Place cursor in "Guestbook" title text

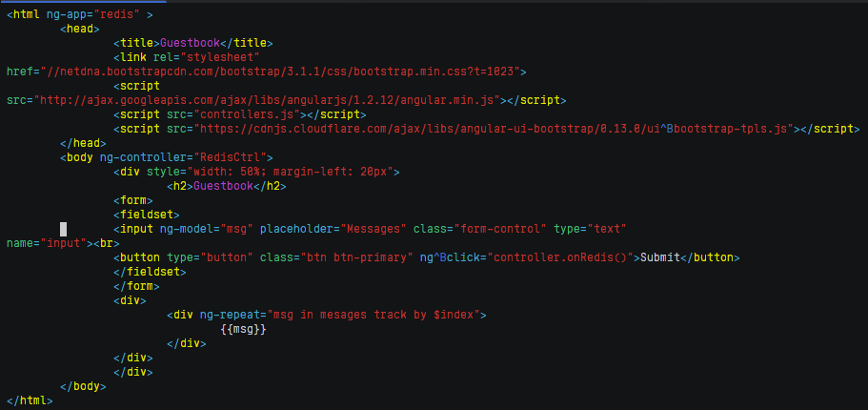point(190,43)
